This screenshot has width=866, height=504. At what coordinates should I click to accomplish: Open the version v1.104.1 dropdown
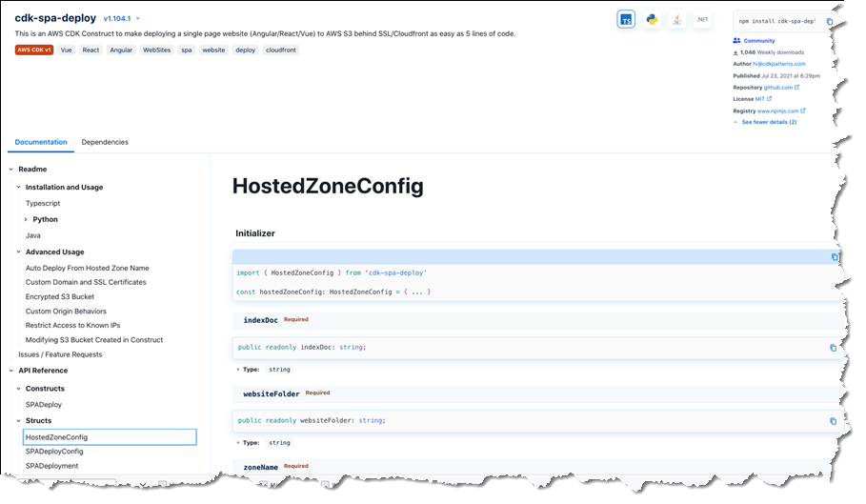(x=122, y=19)
